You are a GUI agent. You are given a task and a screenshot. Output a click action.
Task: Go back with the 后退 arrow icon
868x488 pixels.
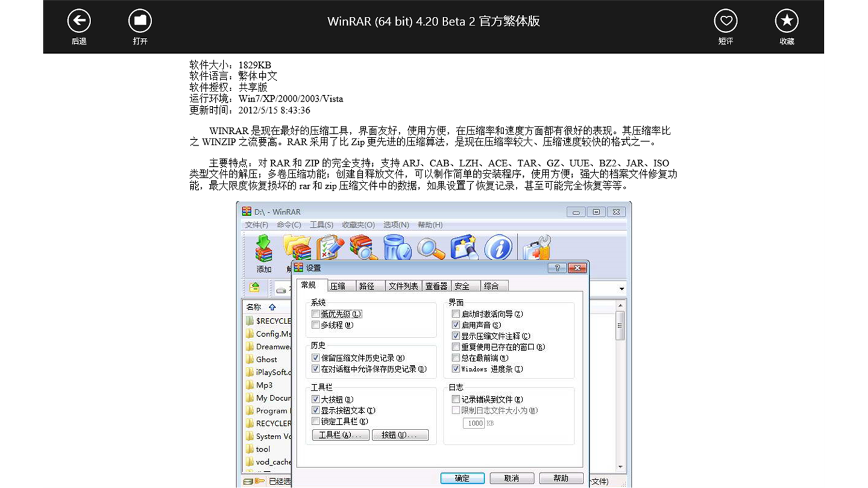79,21
